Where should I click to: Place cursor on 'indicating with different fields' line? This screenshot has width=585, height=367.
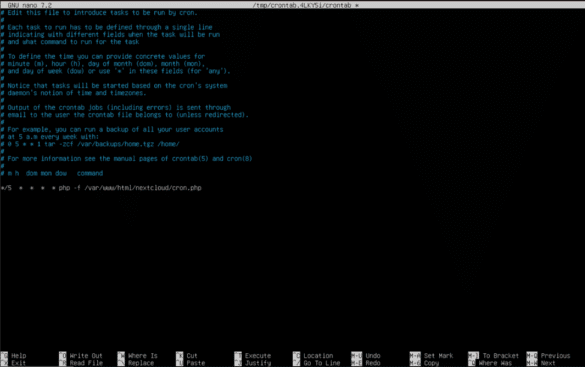[x=110, y=35]
